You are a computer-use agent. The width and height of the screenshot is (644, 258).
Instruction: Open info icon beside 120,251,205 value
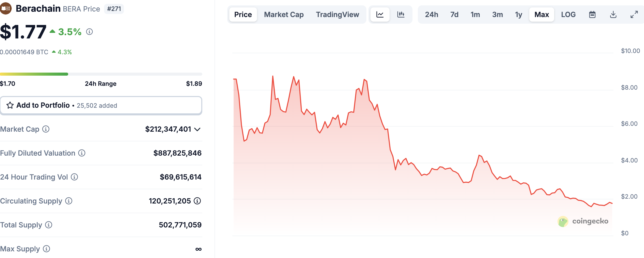point(197,201)
